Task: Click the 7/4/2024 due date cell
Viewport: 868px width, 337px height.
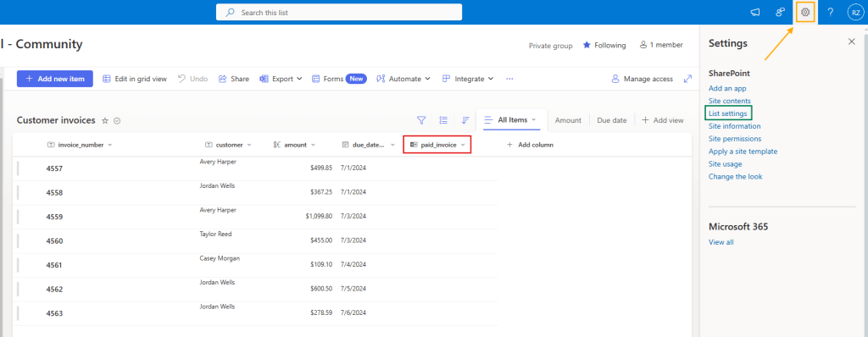Action: click(x=353, y=264)
